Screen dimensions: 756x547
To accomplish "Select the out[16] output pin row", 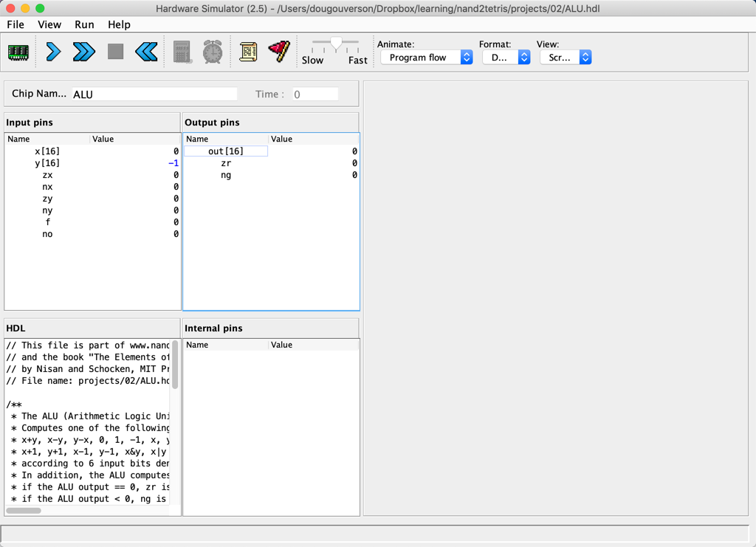I will click(225, 151).
